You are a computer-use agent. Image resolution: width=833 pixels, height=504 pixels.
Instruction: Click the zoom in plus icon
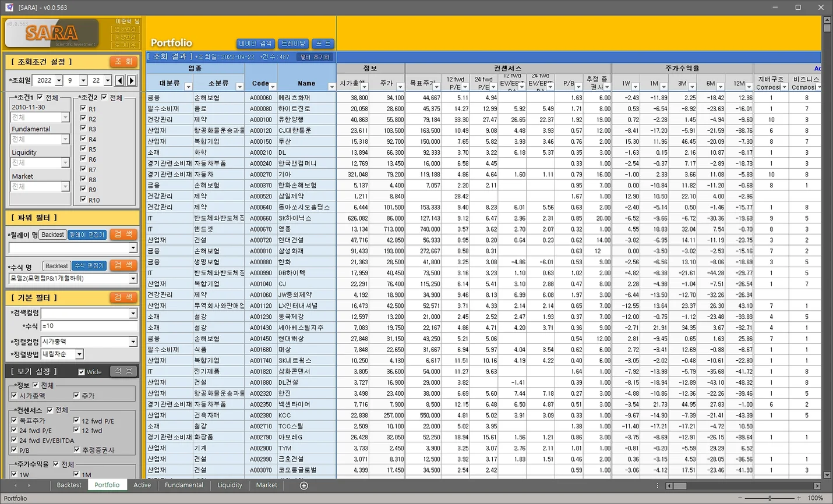point(799,498)
